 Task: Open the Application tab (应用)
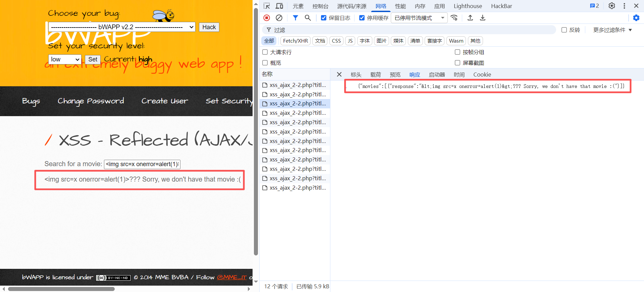pos(439,6)
